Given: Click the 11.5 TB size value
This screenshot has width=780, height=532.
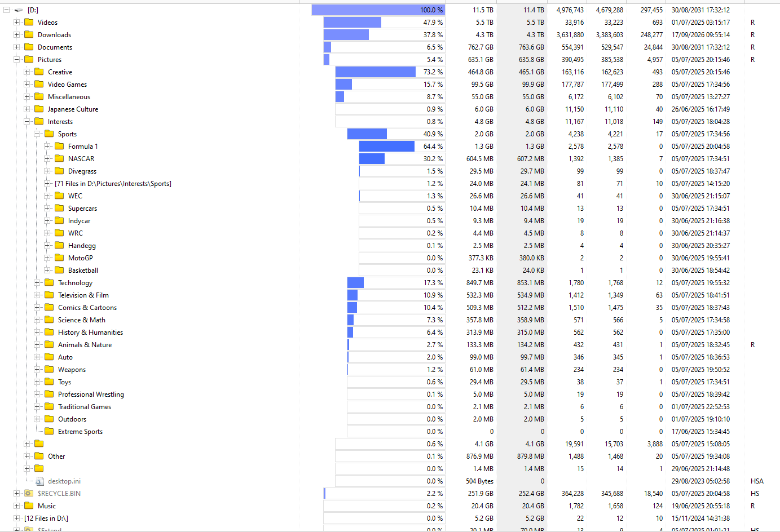Looking at the screenshot, I should click(x=483, y=10).
